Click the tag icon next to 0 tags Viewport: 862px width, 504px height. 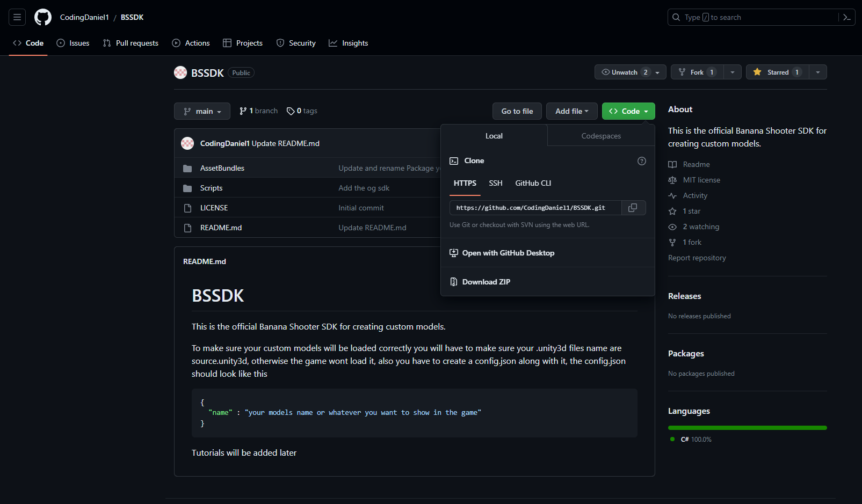[291, 111]
